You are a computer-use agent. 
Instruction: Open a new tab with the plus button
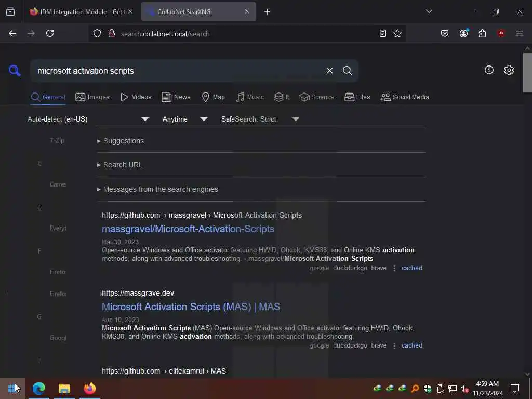pyautogui.click(x=267, y=12)
